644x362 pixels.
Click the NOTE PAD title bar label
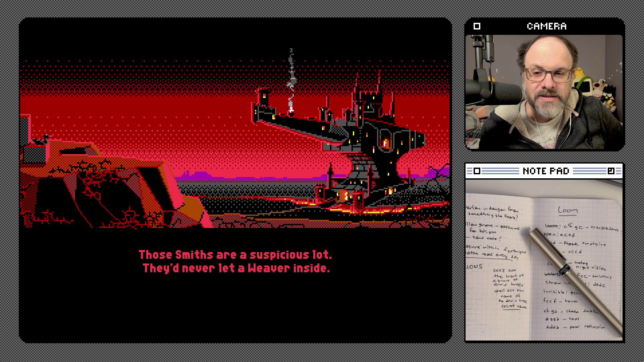click(x=546, y=171)
